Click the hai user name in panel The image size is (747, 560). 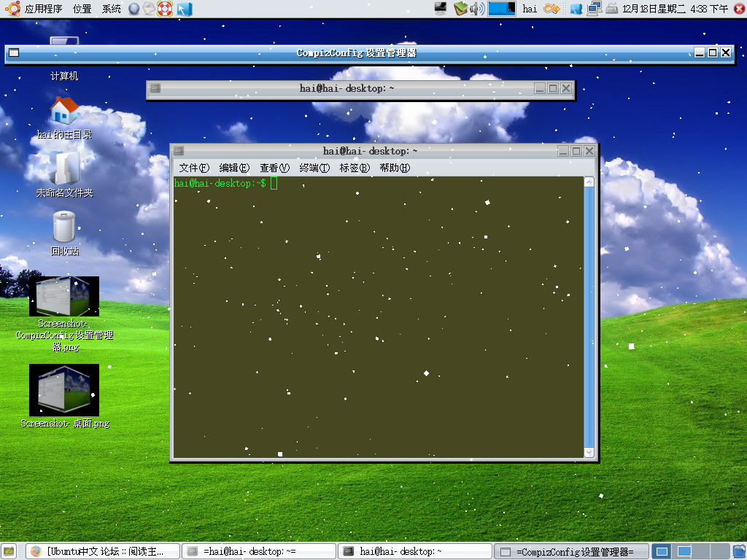point(530,9)
